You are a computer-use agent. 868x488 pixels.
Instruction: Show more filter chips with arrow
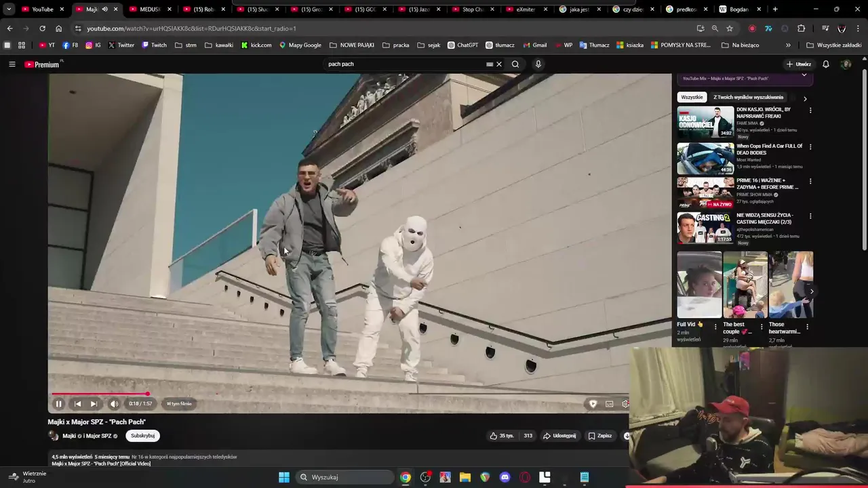tap(805, 98)
